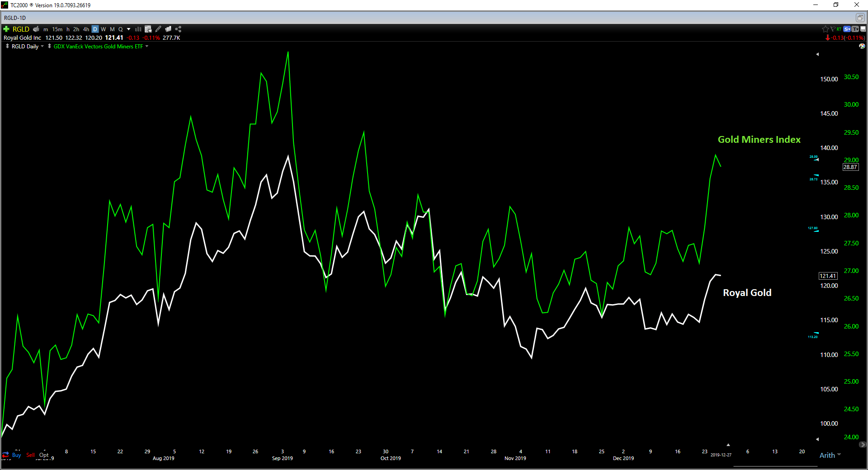Select the Quarterly (Q) timeframe
This screenshot has height=470, width=868.
coord(121,29)
